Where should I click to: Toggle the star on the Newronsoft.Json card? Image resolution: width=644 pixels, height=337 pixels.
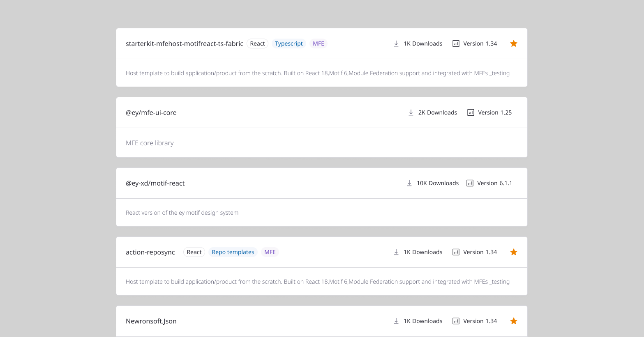pos(513,321)
